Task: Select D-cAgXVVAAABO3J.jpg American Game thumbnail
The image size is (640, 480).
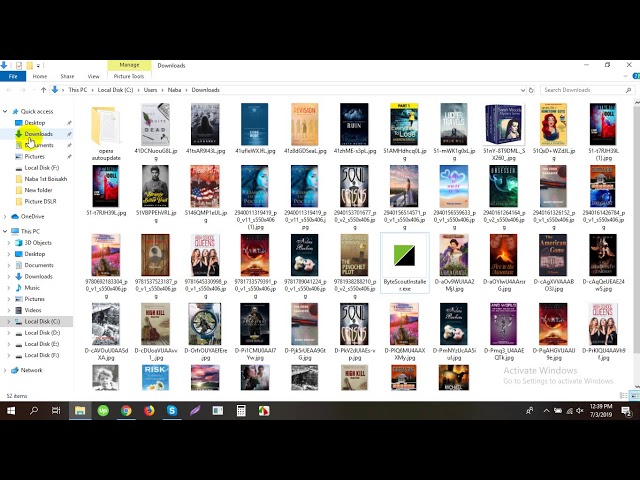Action: click(x=553, y=255)
